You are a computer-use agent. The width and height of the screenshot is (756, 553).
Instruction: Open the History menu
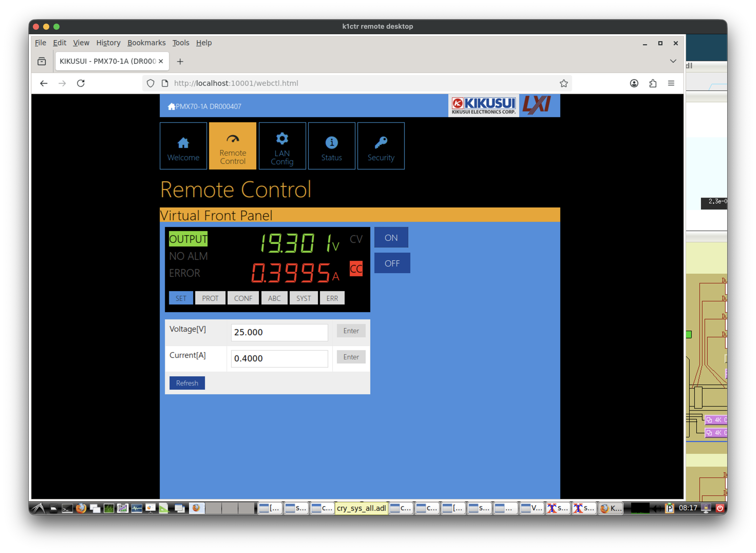click(x=108, y=43)
